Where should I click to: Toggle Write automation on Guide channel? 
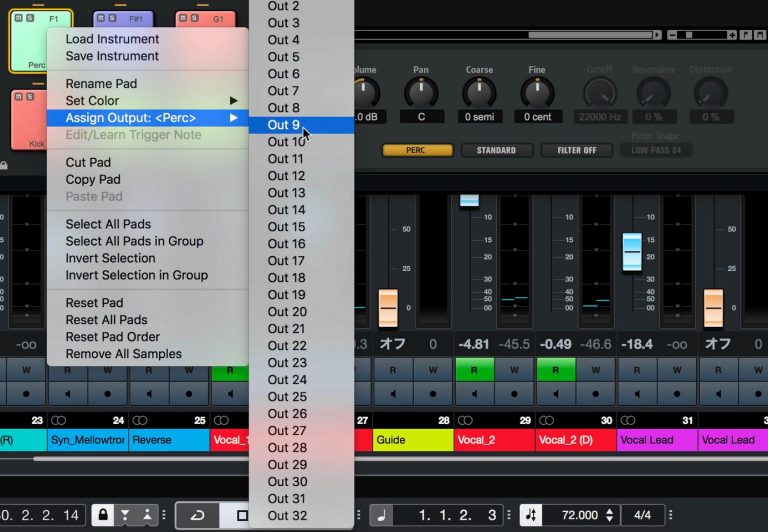(433, 370)
